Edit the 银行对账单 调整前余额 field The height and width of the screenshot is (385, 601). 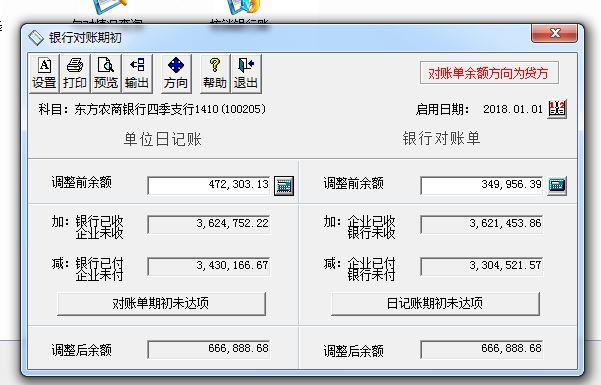(482, 185)
